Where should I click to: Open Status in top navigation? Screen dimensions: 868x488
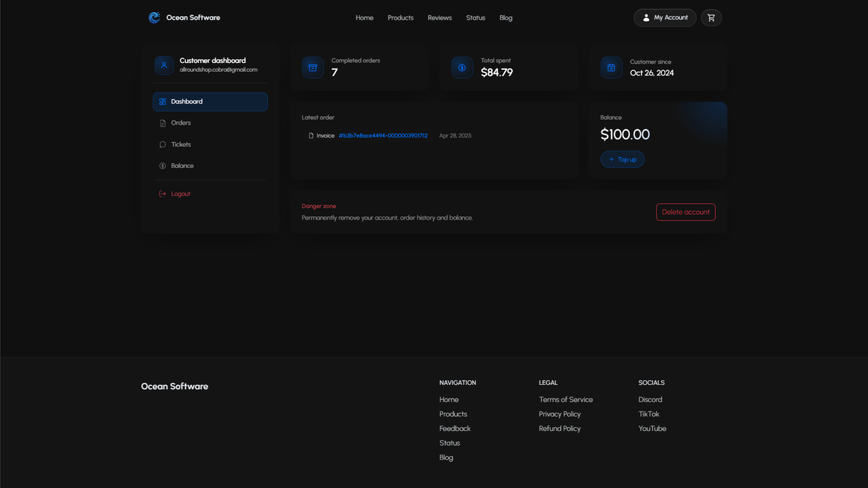(476, 18)
